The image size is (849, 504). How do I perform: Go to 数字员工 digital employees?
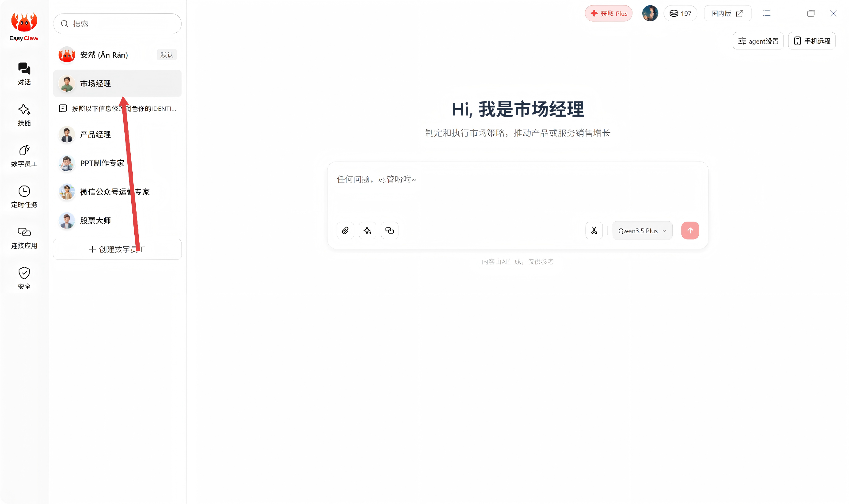click(24, 156)
